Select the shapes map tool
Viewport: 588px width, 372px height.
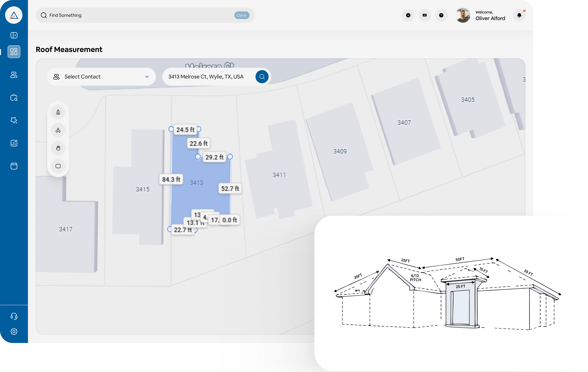tap(58, 130)
